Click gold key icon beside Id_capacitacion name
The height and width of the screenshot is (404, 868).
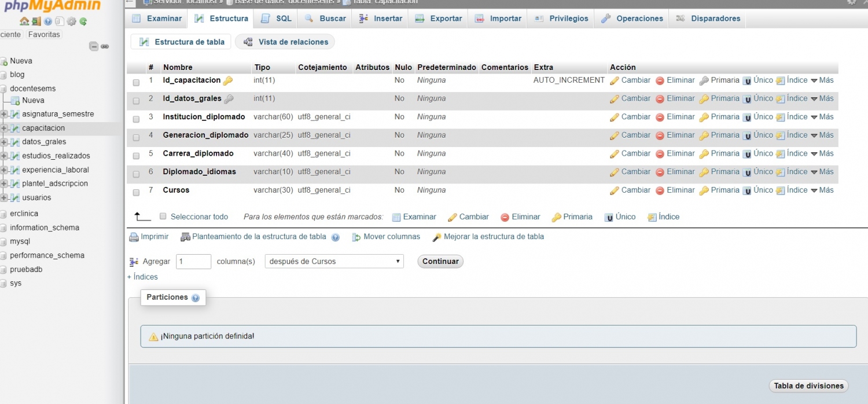[228, 80]
